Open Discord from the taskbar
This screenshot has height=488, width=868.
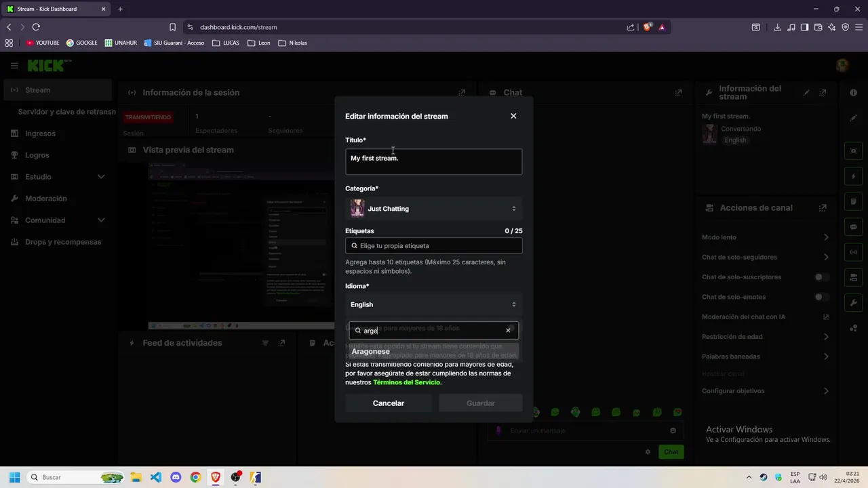176,477
